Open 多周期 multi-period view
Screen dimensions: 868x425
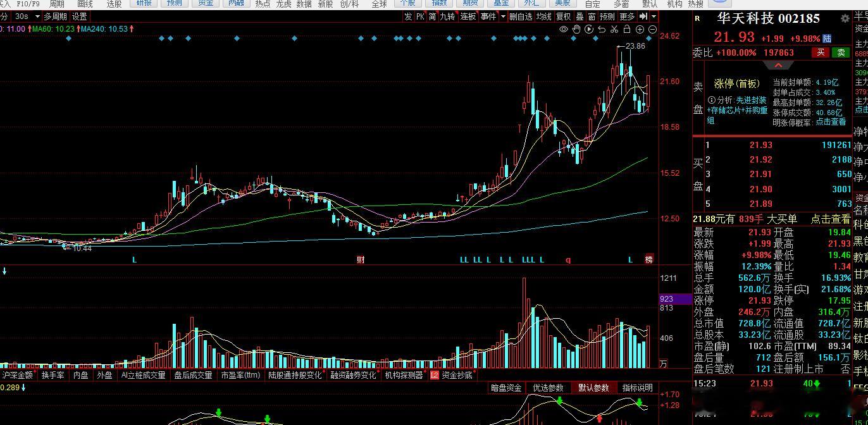coord(55,16)
